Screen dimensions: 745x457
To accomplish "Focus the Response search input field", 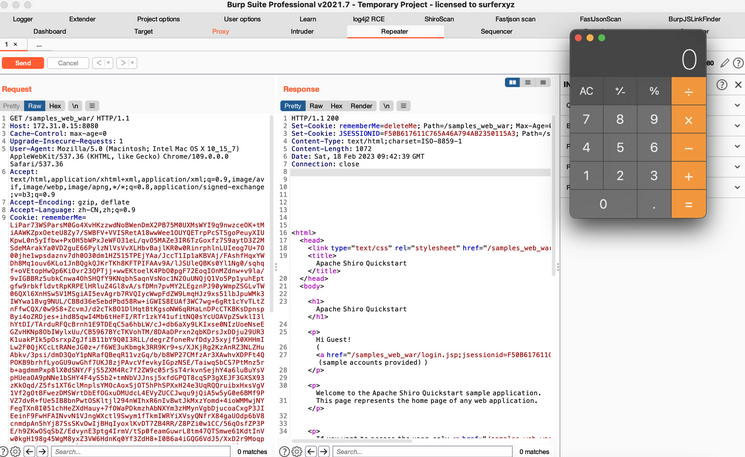I will pyautogui.click(x=422, y=451).
